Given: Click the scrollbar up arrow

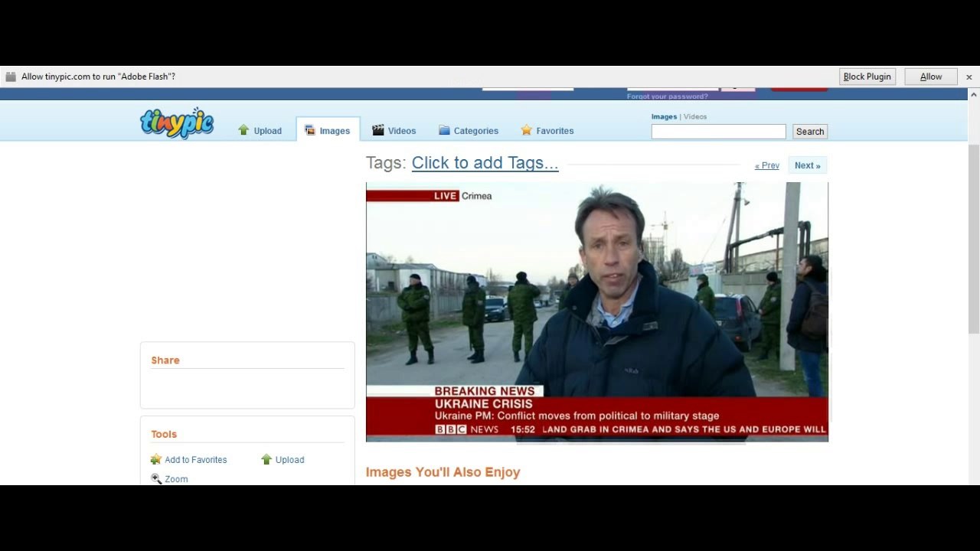Looking at the screenshot, I should [974, 94].
